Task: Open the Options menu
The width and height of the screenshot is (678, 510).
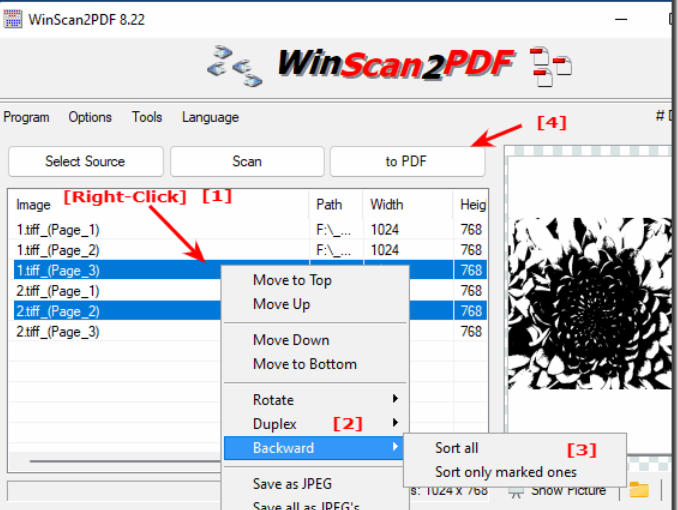Action: pos(90,117)
